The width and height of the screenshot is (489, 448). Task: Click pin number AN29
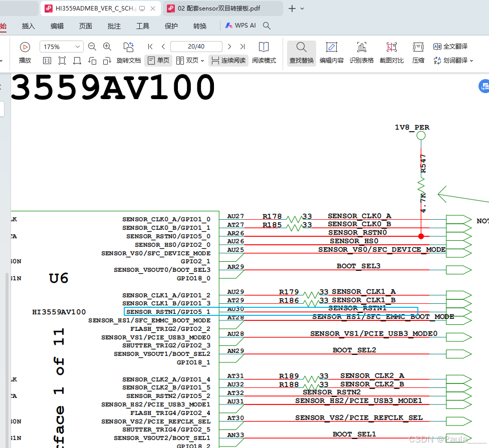click(x=235, y=351)
